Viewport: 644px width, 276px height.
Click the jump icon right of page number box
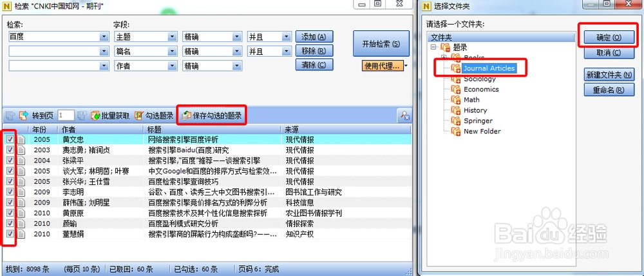[x=82, y=115]
